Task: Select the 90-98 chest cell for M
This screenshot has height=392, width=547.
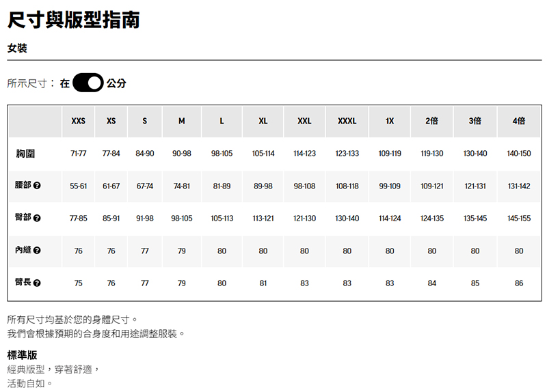Action: pos(181,154)
